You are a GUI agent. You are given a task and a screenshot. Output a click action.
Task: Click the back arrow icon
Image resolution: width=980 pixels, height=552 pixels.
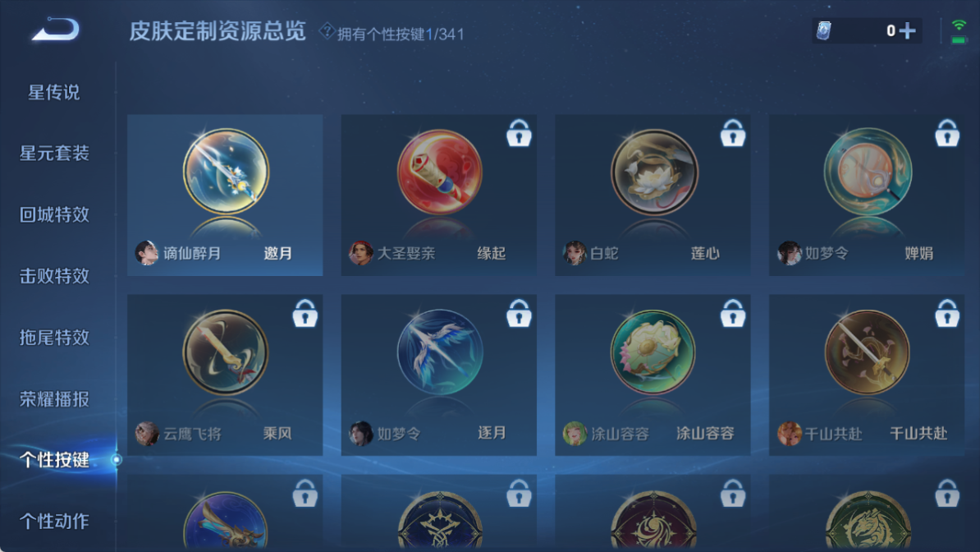(x=56, y=29)
